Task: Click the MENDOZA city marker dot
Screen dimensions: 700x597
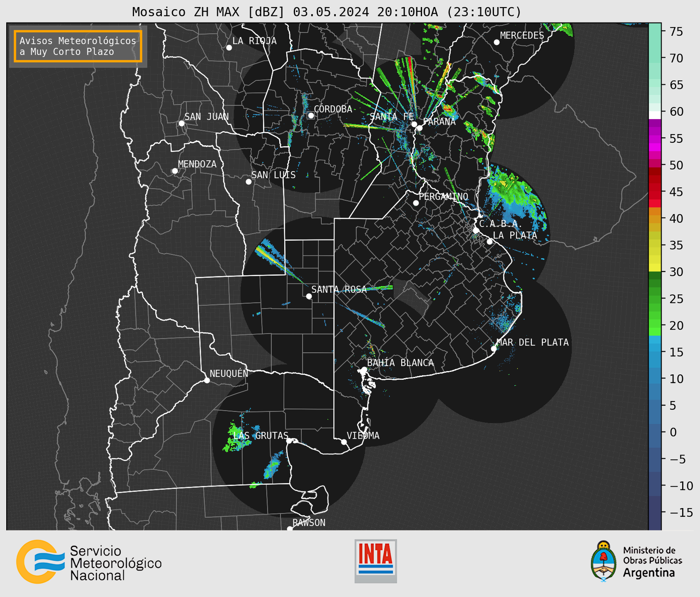Action: (175, 171)
